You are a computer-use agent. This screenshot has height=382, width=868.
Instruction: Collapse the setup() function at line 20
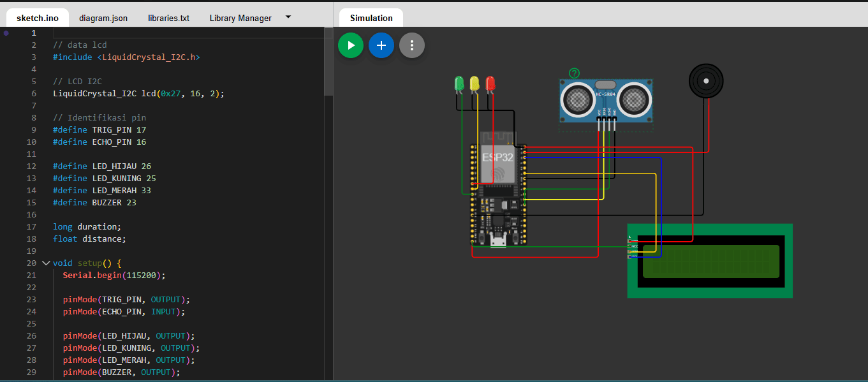pyautogui.click(x=45, y=263)
